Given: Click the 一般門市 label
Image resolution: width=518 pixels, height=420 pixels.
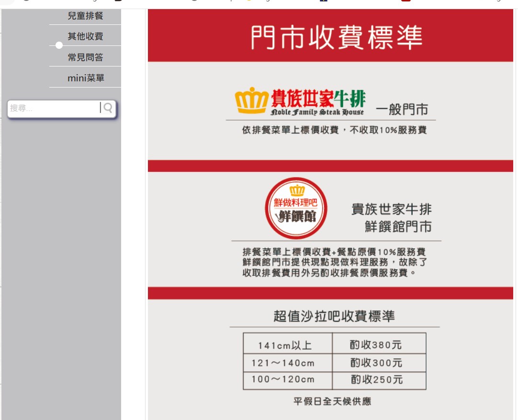Looking at the screenshot, I should 402,109.
